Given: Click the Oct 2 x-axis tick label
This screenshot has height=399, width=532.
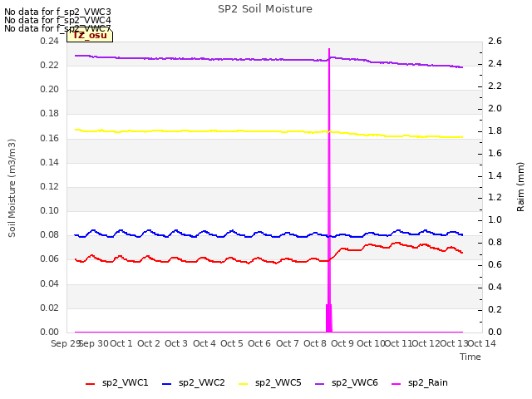Looking at the screenshot, I should pyautogui.click(x=149, y=343).
